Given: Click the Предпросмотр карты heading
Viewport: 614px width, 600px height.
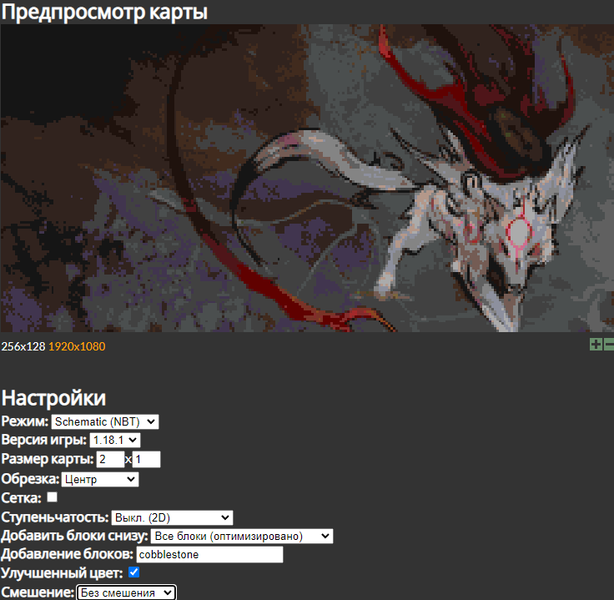Looking at the screenshot, I should click(104, 12).
